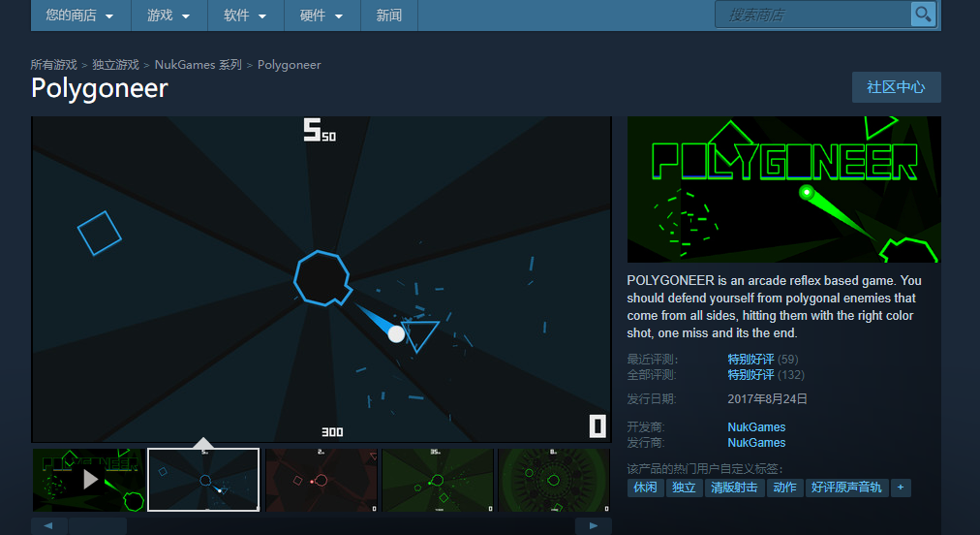Select the 清版射击 tag

click(x=735, y=488)
